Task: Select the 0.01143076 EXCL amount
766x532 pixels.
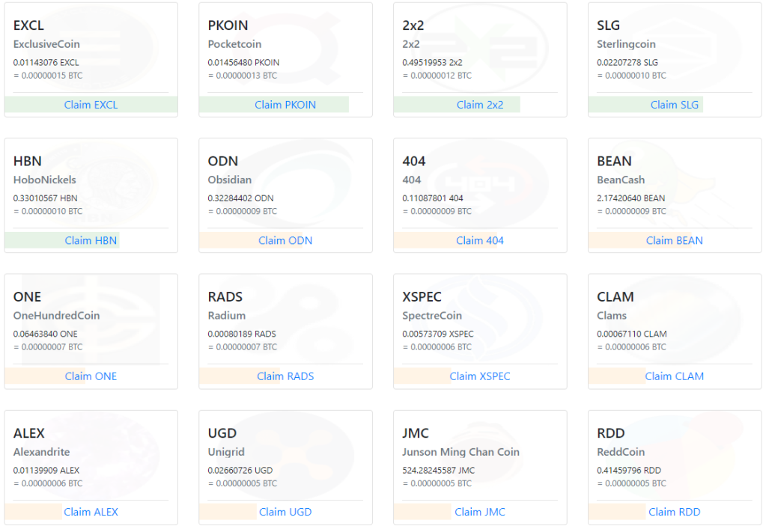Action: [46, 62]
